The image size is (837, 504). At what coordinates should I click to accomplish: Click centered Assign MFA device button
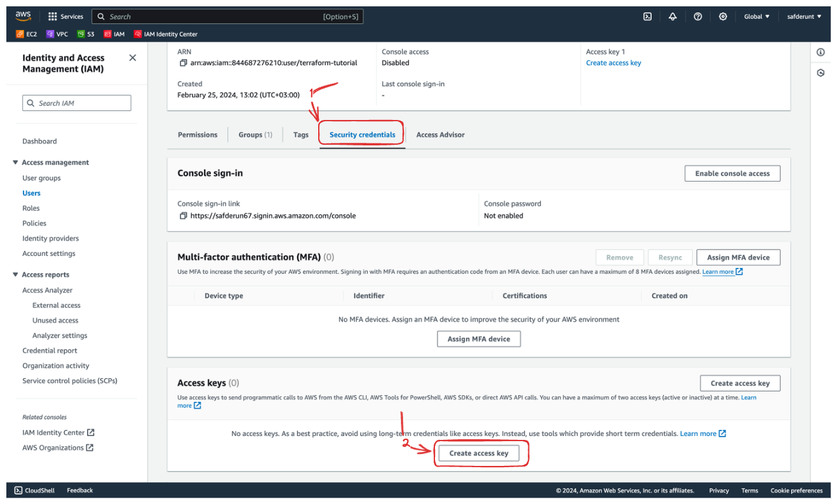[479, 339]
